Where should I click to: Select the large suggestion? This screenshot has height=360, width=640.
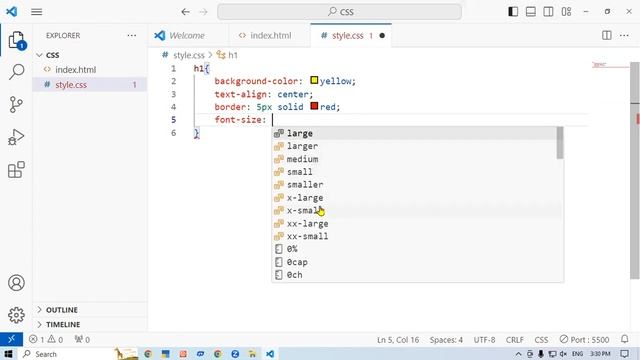coord(414,133)
